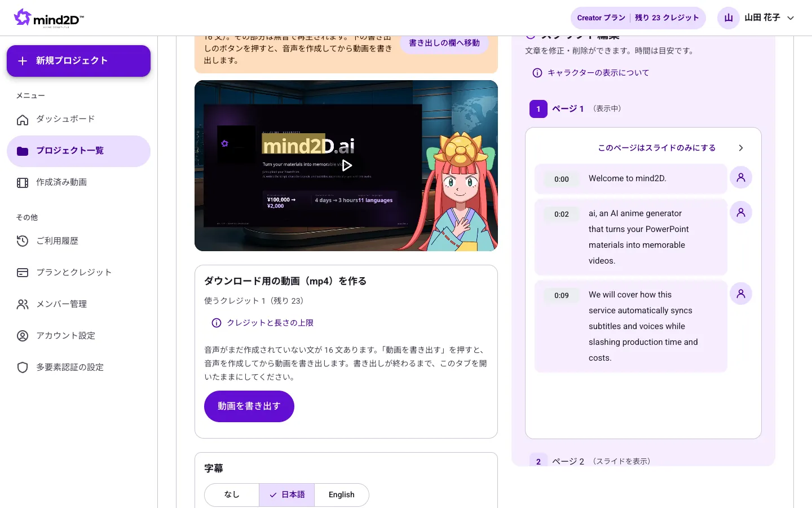Click the mind2D logo
This screenshot has height=508, width=812.
tap(49, 18)
